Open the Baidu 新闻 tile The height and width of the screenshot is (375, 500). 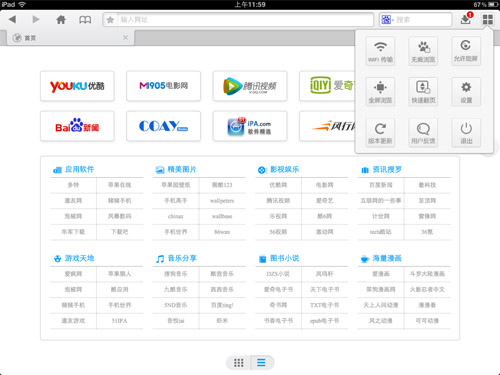point(77,126)
